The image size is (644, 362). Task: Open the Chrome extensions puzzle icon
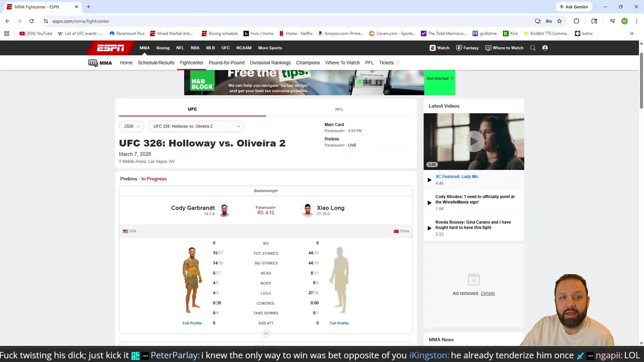click(576, 21)
